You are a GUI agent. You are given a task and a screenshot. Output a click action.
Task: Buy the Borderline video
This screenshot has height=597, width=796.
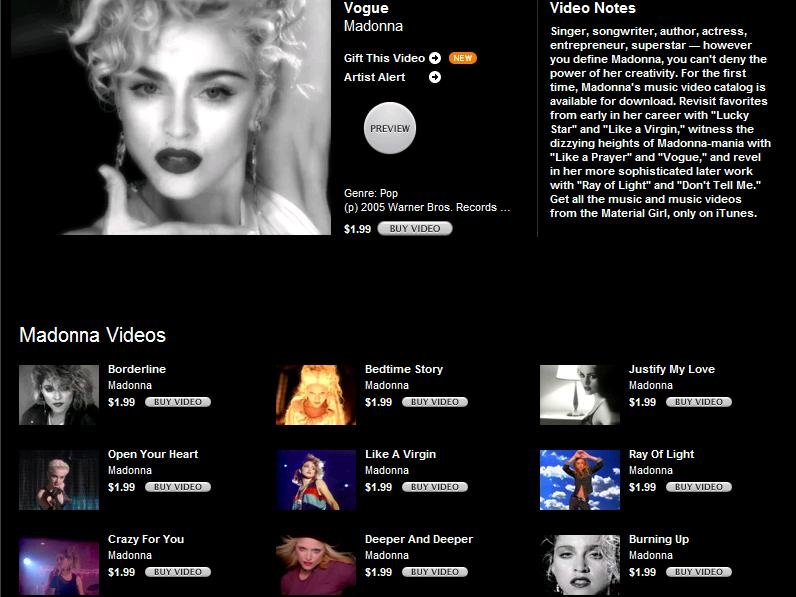(x=178, y=402)
